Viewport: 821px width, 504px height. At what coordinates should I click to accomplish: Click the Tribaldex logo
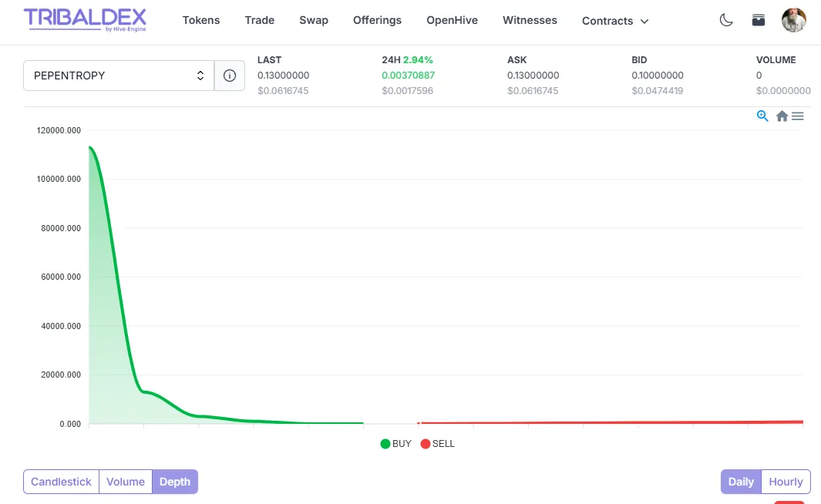(85, 20)
